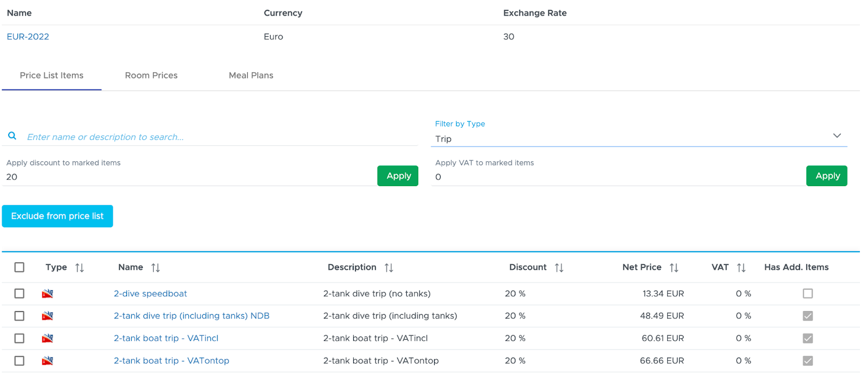Toggle Has Add. Items for VATontop row

(808, 360)
